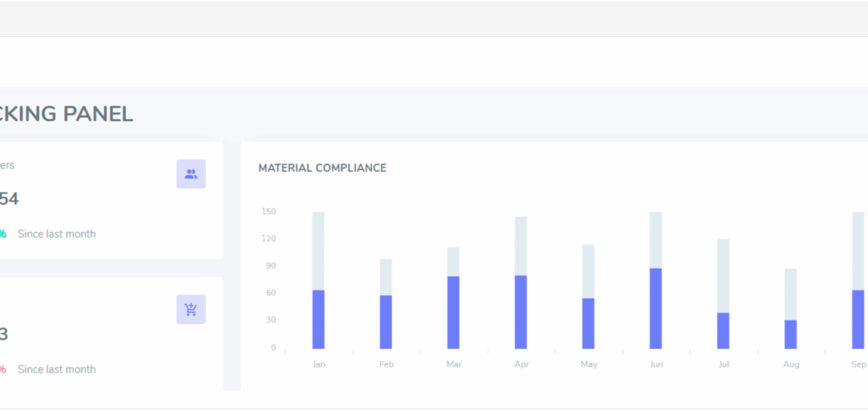This screenshot has height=413, width=868.
Task: Click the blue Mar bar segment
Action: pos(453,313)
